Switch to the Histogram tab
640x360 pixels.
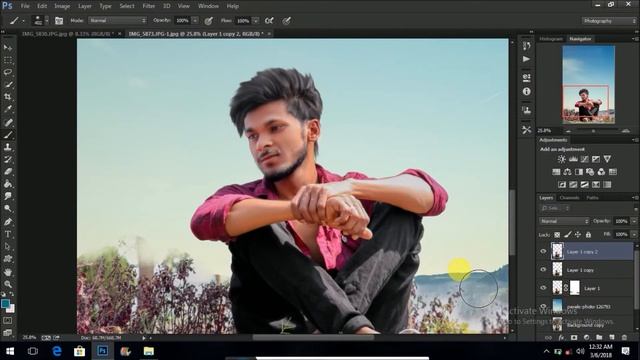point(551,39)
